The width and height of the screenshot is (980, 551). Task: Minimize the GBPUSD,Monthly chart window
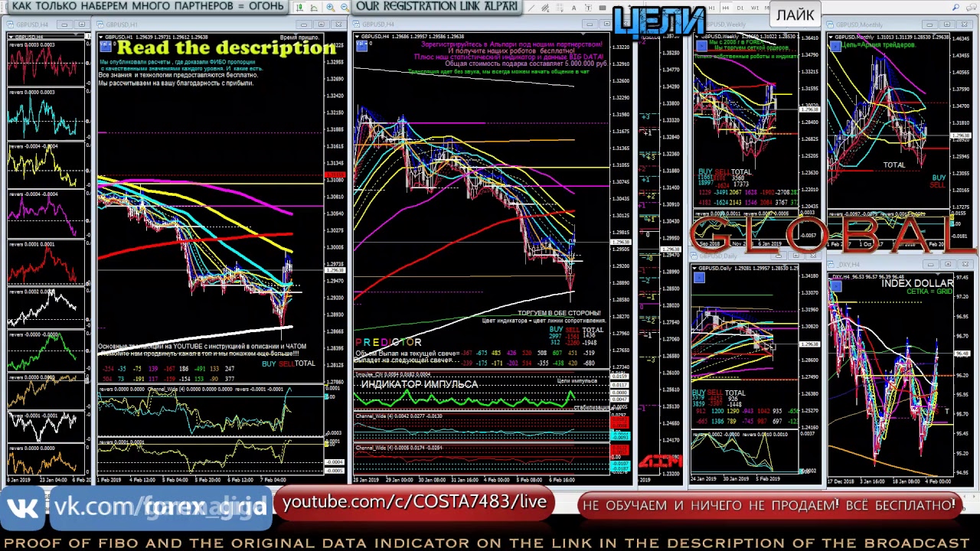point(930,24)
